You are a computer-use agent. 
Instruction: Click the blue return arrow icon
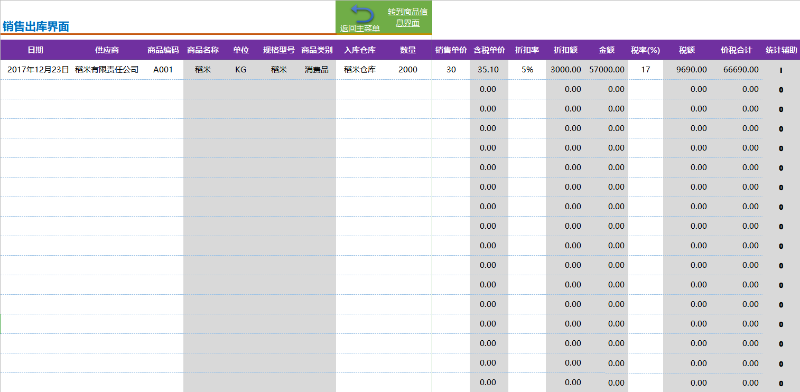pos(362,13)
